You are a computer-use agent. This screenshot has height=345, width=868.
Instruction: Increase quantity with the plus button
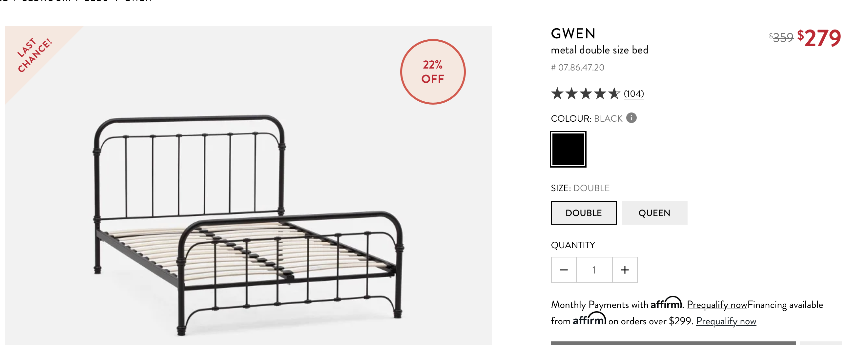pos(625,270)
